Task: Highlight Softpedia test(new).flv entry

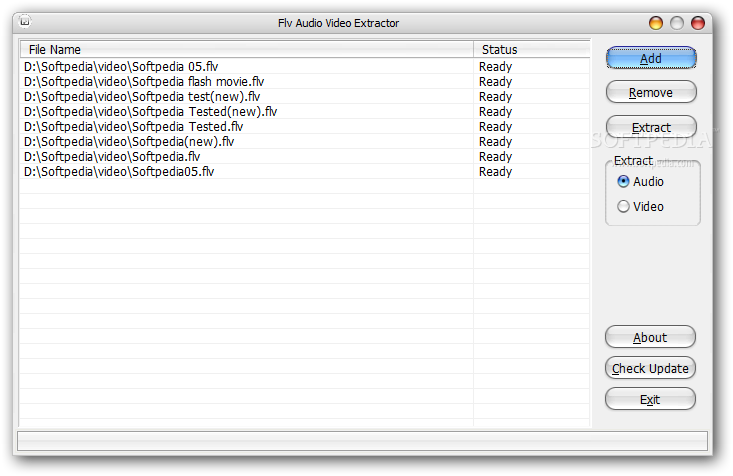Action: coord(142,97)
